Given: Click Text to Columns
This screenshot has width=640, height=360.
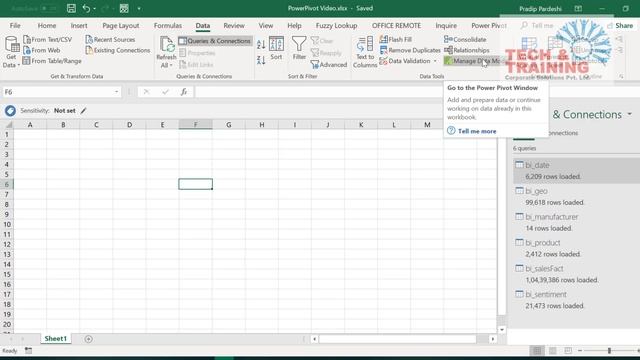Looking at the screenshot, I should click(x=364, y=52).
